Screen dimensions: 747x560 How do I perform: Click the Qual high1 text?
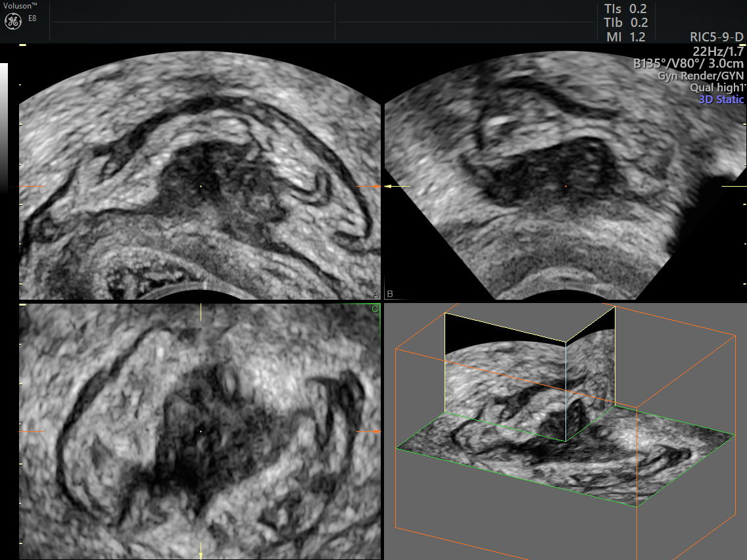point(717,87)
